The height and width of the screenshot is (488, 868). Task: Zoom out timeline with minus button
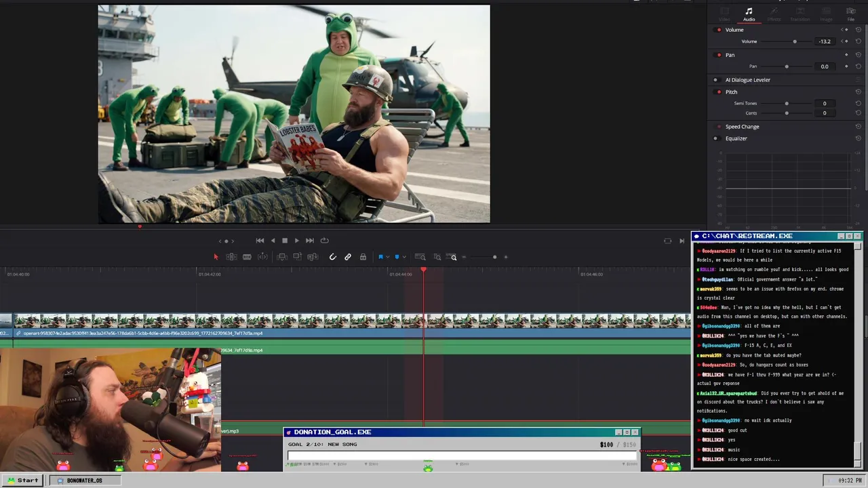click(464, 257)
